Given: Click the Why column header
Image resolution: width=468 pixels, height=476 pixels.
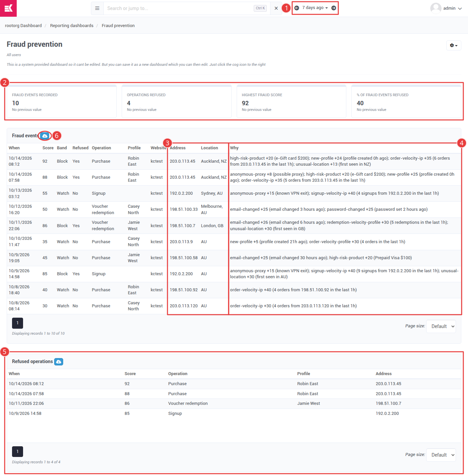Looking at the screenshot, I should pos(234,148).
